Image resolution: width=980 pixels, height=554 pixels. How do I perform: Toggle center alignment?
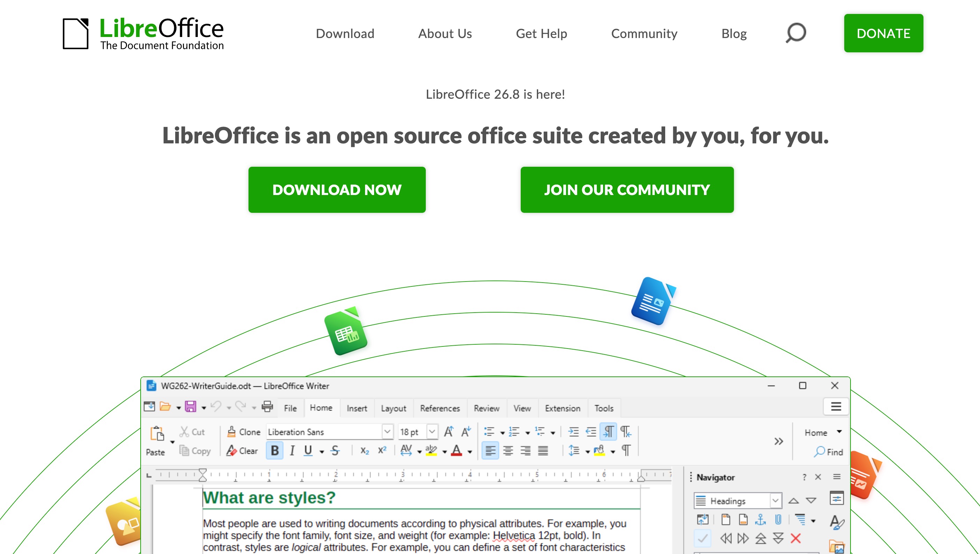click(508, 451)
